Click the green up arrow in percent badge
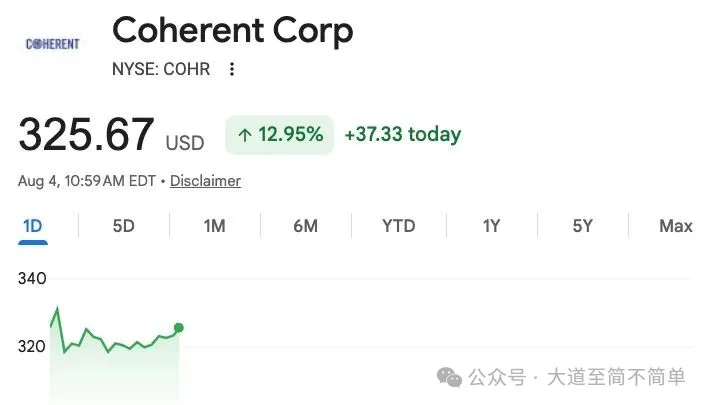The width and height of the screenshot is (708, 405). (x=245, y=135)
